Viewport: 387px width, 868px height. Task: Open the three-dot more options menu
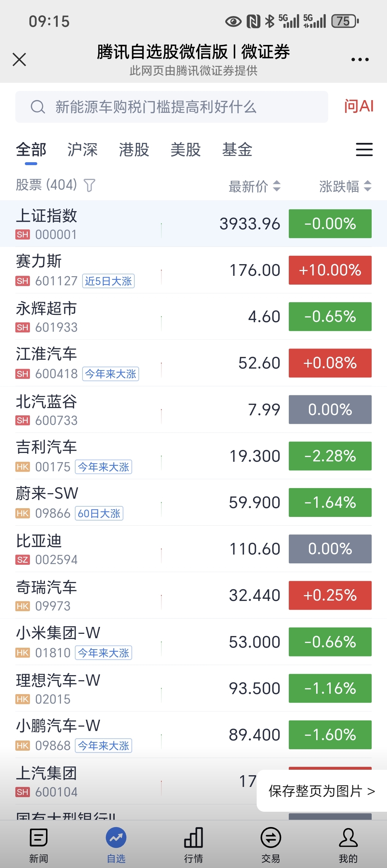click(360, 60)
